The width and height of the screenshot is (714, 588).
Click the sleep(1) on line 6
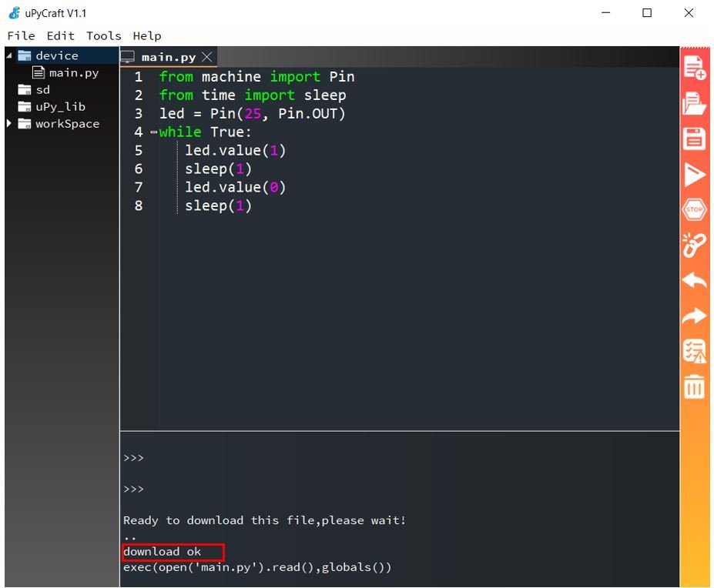(x=218, y=169)
